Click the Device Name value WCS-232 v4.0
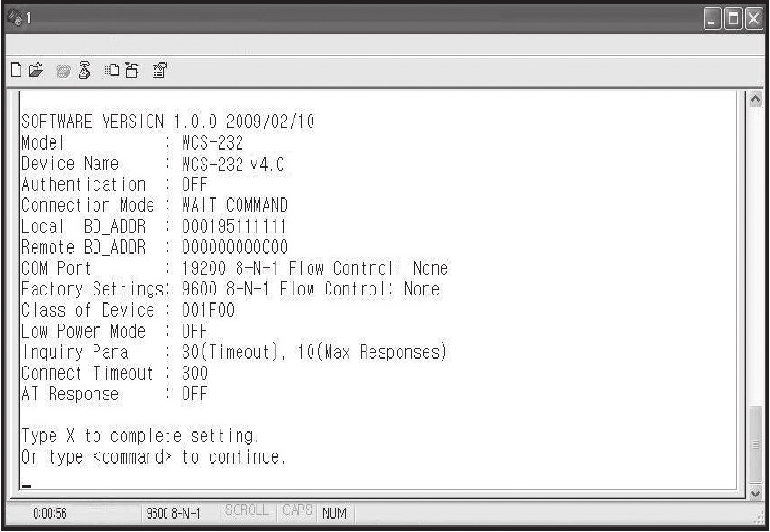770x532 pixels. 233,164
